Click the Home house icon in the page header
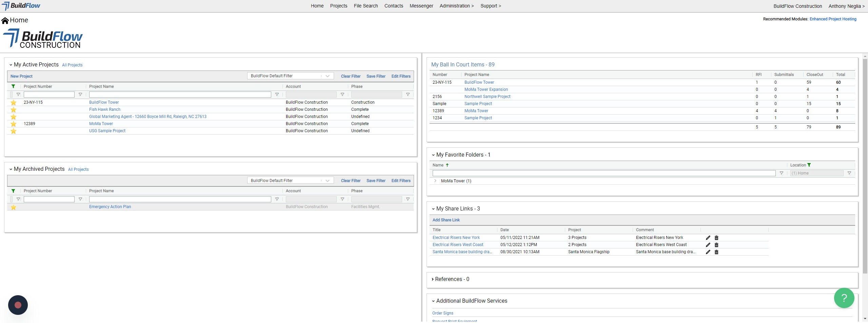This screenshot has width=868, height=323. pyautogui.click(x=5, y=21)
